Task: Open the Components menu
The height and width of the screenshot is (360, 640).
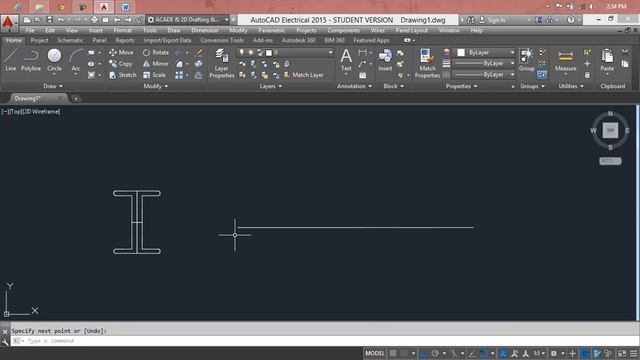Action: pos(344,30)
